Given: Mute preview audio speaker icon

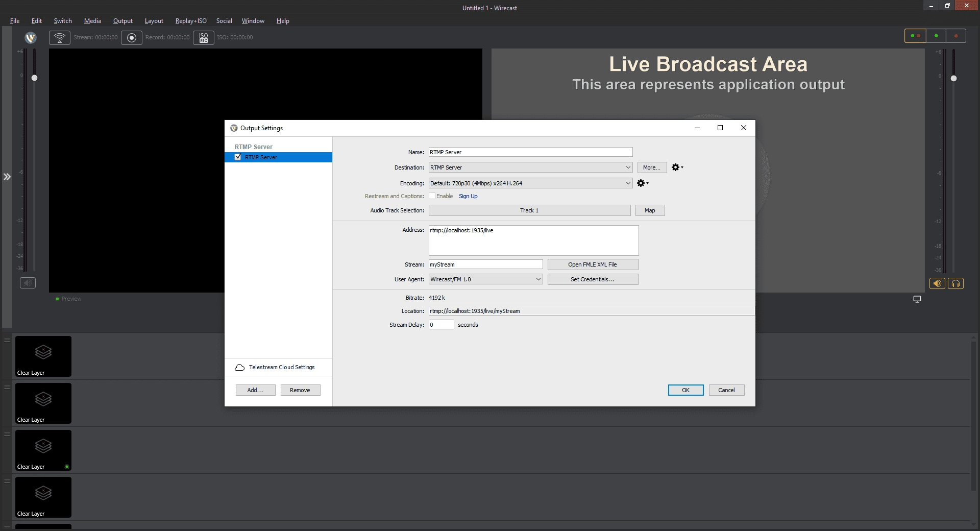Looking at the screenshot, I should pyautogui.click(x=28, y=283).
